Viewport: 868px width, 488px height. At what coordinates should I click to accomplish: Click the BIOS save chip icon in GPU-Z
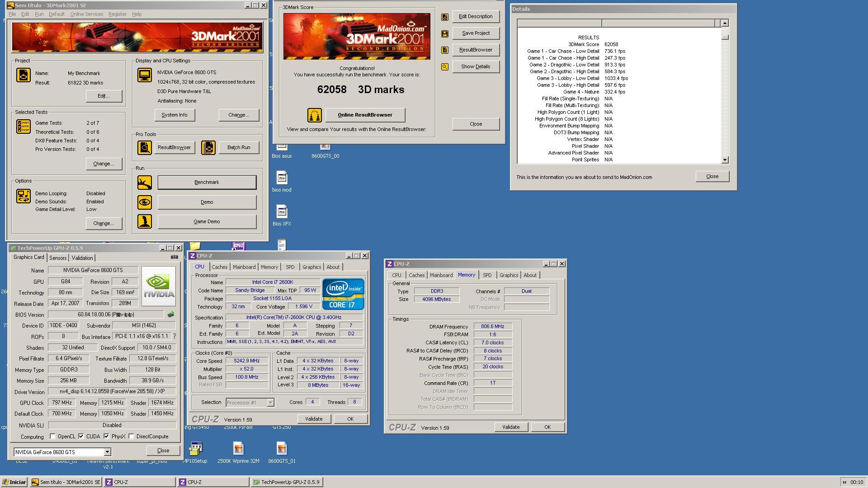[171, 314]
